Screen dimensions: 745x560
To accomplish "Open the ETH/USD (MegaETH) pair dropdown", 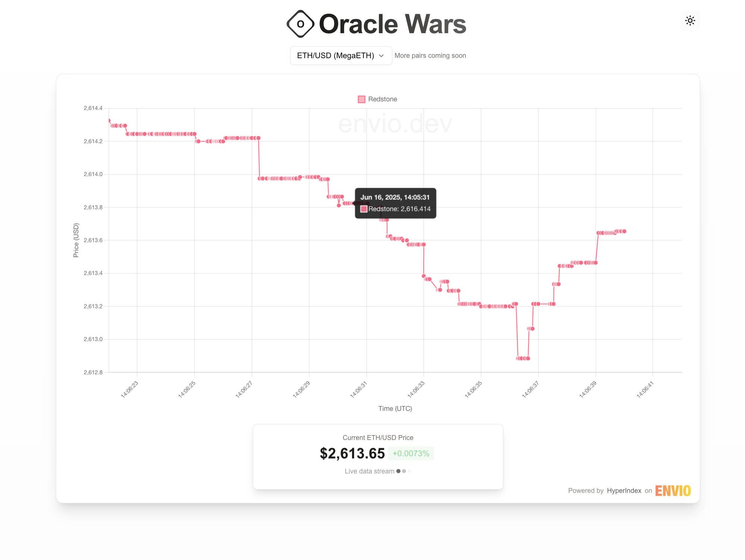I will (340, 55).
